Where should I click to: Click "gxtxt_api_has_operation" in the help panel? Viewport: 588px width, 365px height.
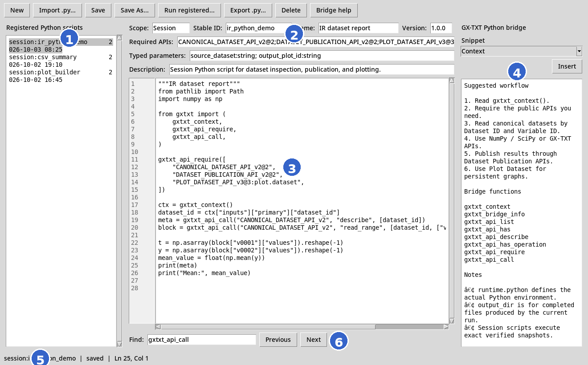505,244
